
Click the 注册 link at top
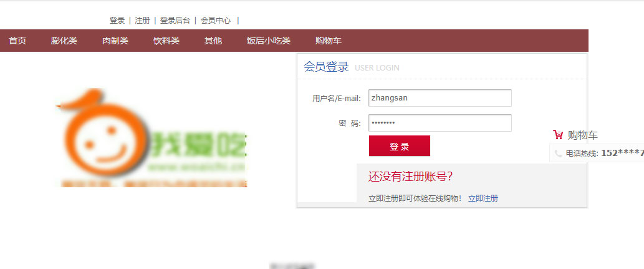(x=143, y=20)
